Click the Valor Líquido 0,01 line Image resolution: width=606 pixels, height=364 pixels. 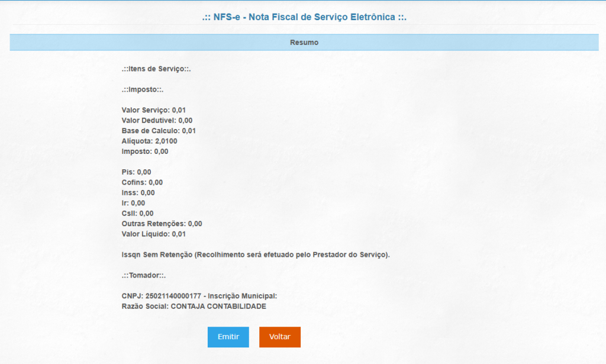point(154,234)
